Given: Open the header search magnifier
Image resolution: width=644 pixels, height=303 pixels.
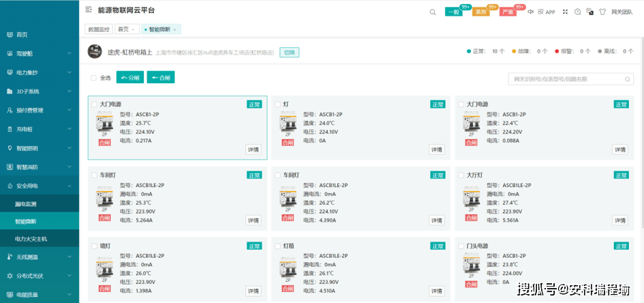Looking at the screenshot, I should point(433,12).
